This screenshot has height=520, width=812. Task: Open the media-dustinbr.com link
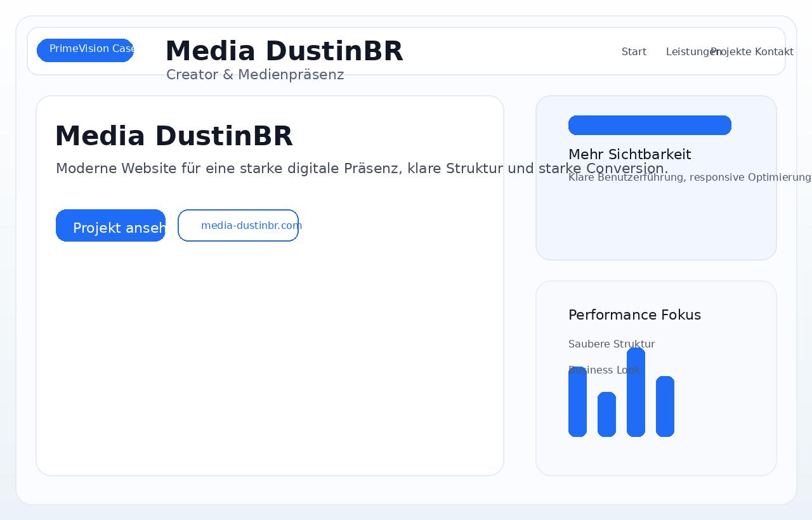(x=238, y=225)
